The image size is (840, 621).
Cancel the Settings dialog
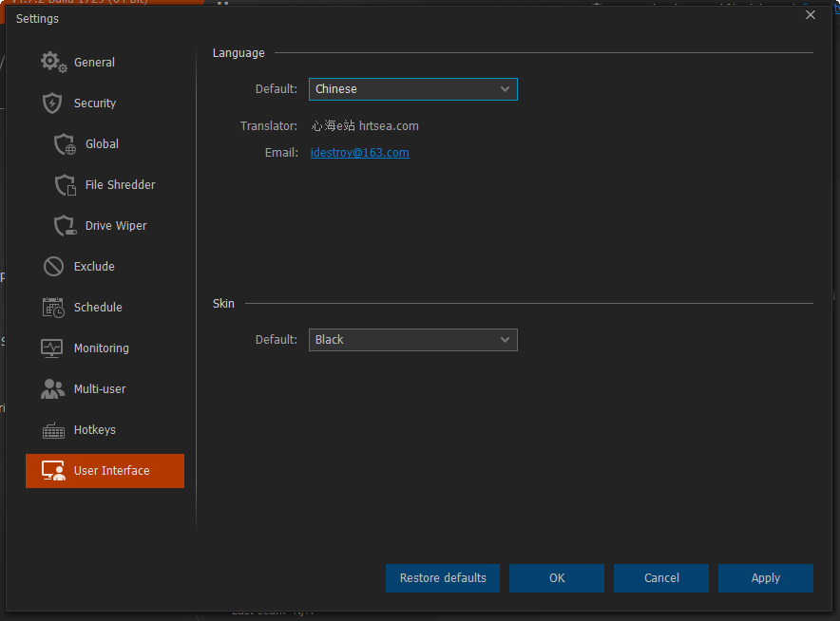point(661,577)
